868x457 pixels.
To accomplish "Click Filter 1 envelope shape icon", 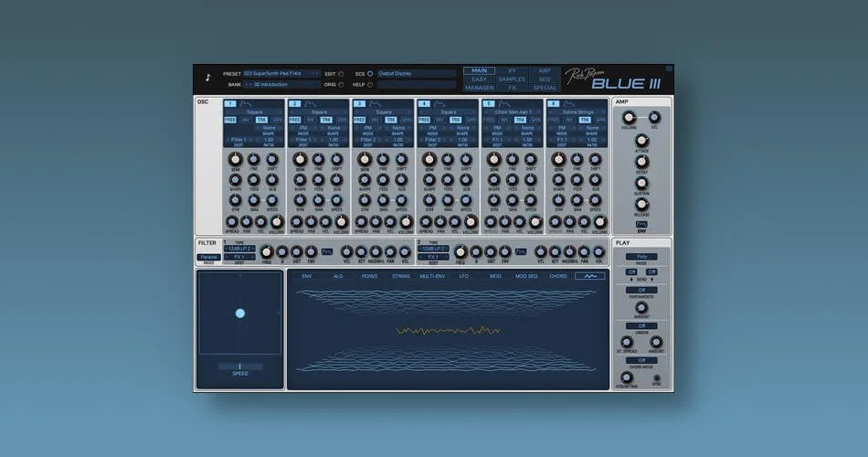I will point(327,250).
